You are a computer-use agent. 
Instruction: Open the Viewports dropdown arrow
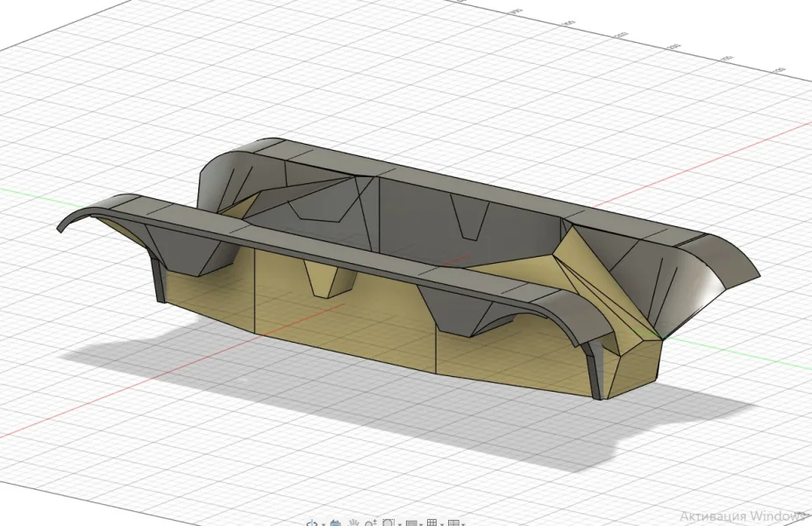463,524
